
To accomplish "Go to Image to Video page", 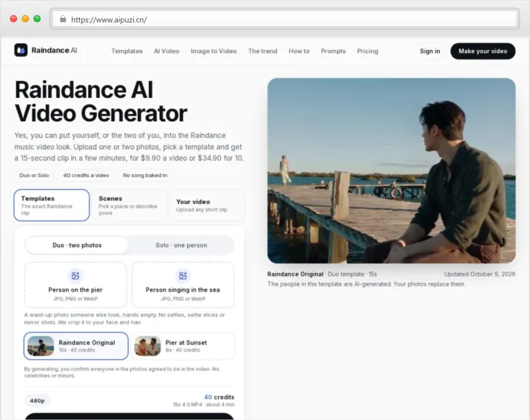I will [213, 51].
